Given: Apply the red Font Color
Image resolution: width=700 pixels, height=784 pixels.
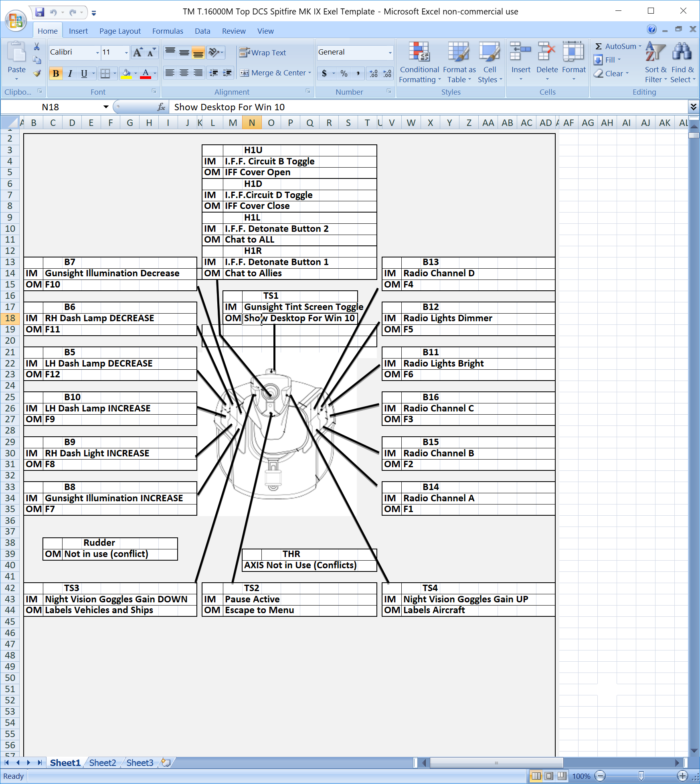Looking at the screenshot, I should tap(146, 73).
